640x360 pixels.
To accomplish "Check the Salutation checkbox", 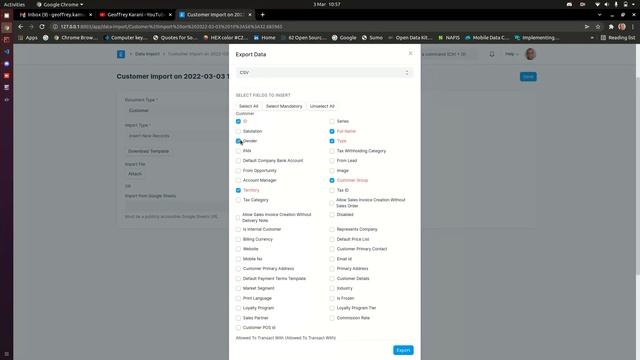I will pyautogui.click(x=238, y=131).
